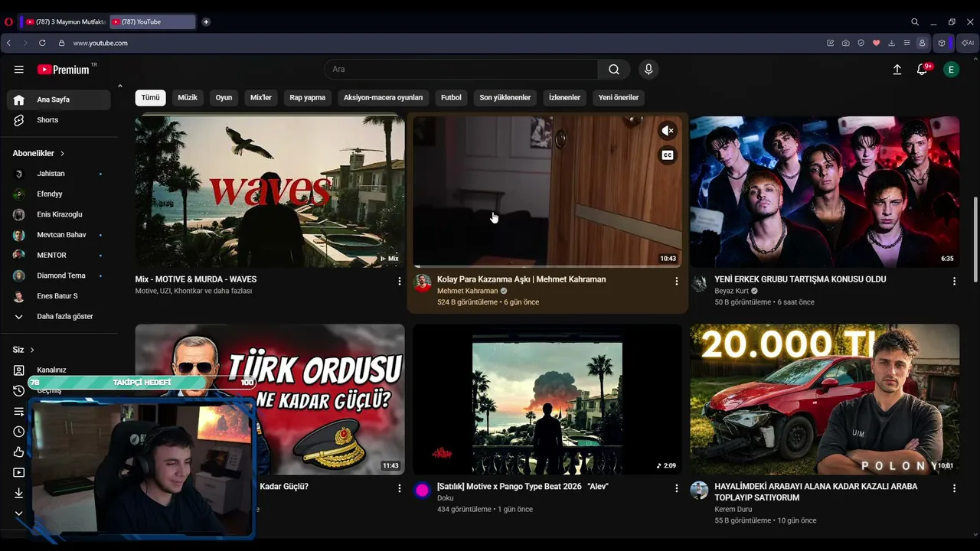Image resolution: width=980 pixels, height=551 pixels.
Task: Select 'Aksiyon-macera oyunları' filter chip
Action: (383, 98)
